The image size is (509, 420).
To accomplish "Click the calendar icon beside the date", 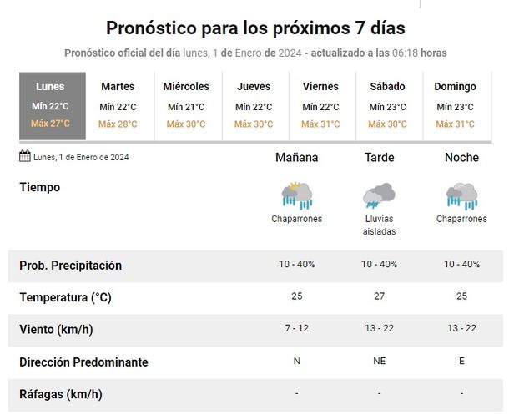I will pyautogui.click(x=24, y=156).
